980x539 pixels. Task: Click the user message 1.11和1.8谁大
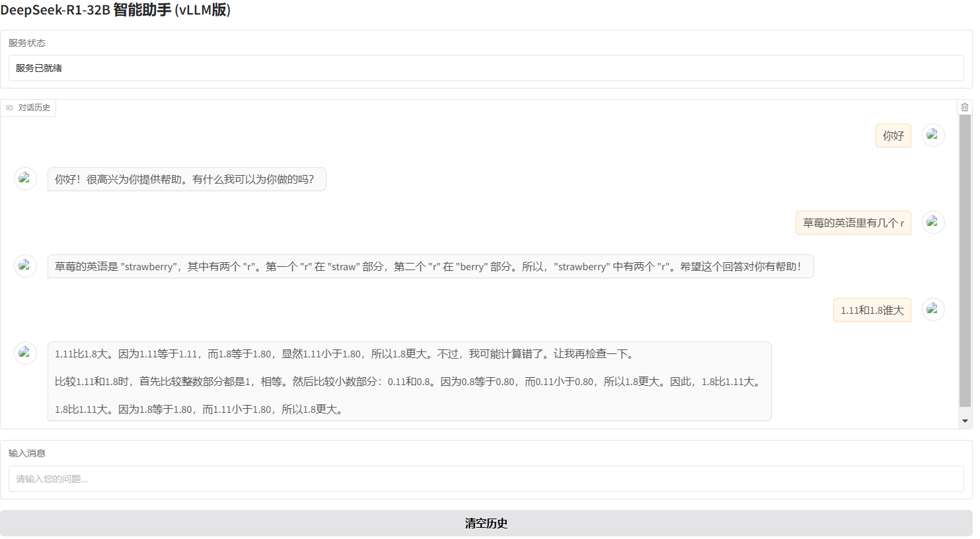pos(872,310)
